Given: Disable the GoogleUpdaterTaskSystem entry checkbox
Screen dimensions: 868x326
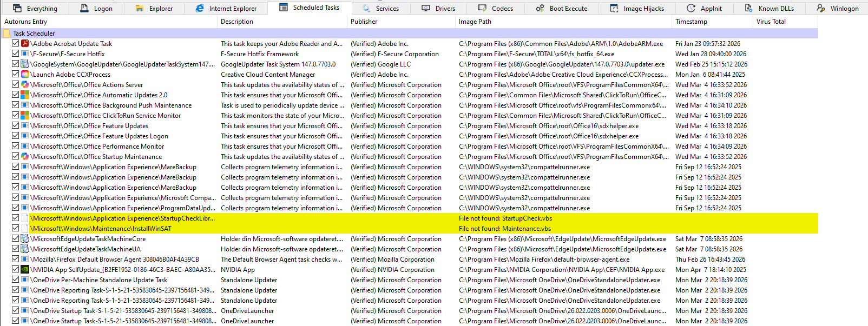Looking at the screenshot, I should pos(15,64).
